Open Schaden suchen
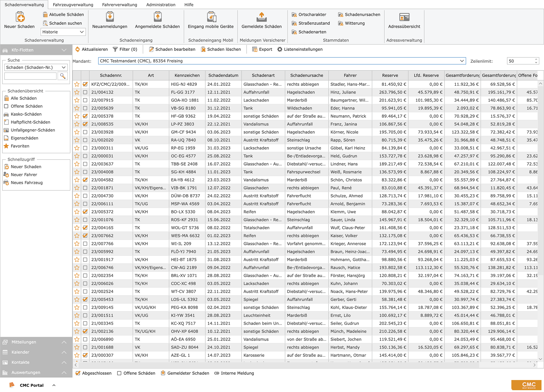Image resolution: width=544 pixels, height=392 pixels. (62, 23)
